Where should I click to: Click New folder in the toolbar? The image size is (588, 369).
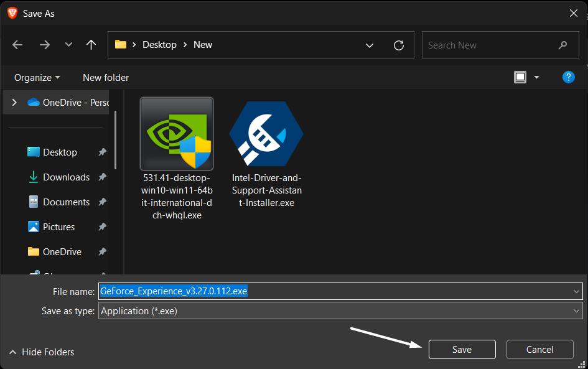point(106,78)
